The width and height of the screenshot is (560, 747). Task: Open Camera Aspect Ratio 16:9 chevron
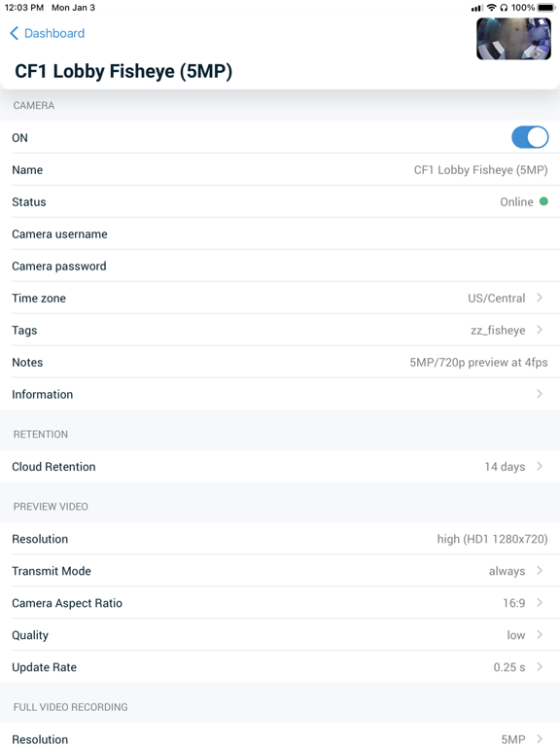(x=540, y=602)
